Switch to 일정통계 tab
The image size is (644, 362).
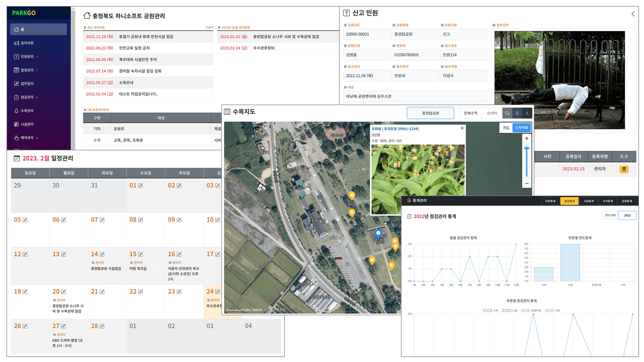click(627, 201)
